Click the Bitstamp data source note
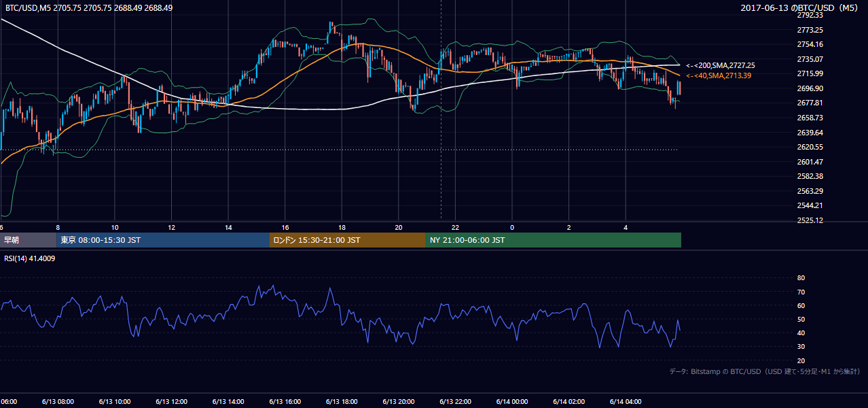Image resolution: width=868 pixels, height=408 pixels. [765, 371]
